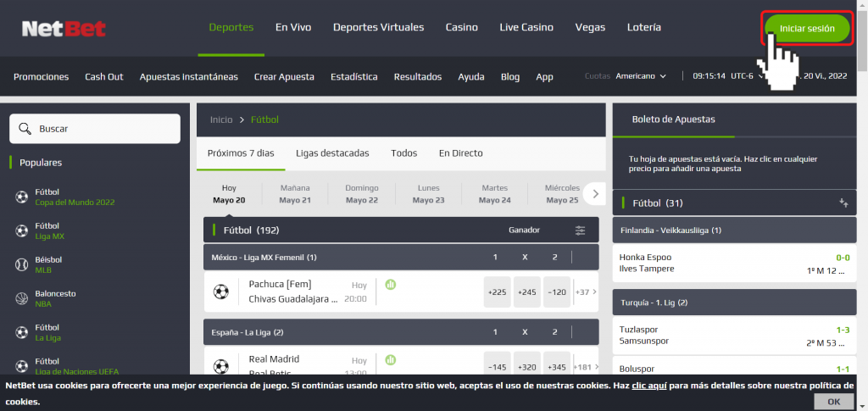Expand +37 more markets for Pachuca

tap(586, 292)
